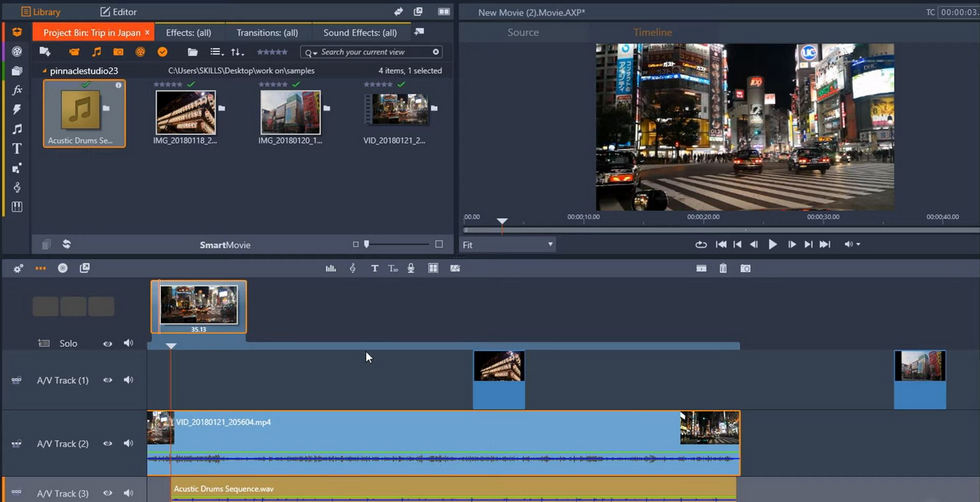The image size is (980, 502).
Task: Click the add new library tab icon
Action: (419, 32)
